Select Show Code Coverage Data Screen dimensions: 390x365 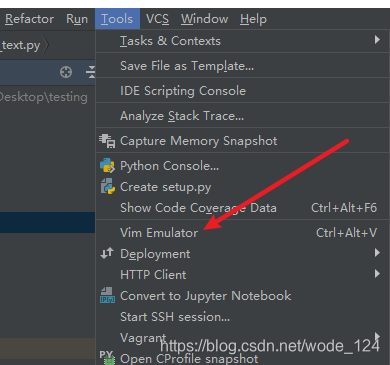[x=242, y=208]
